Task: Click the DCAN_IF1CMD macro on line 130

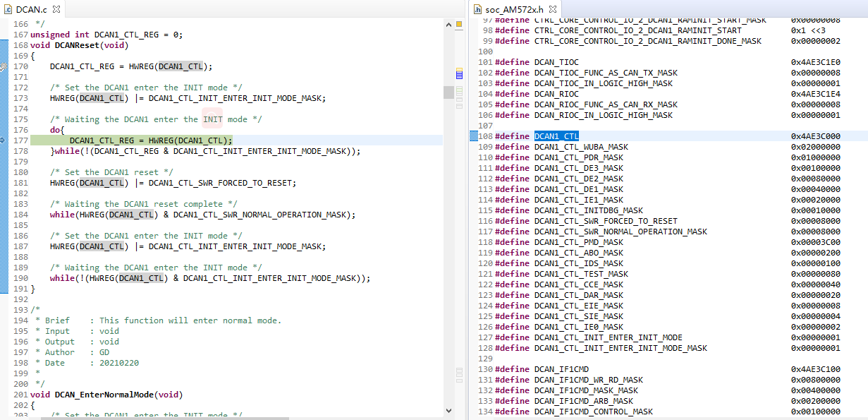Action: pos(561,368)
